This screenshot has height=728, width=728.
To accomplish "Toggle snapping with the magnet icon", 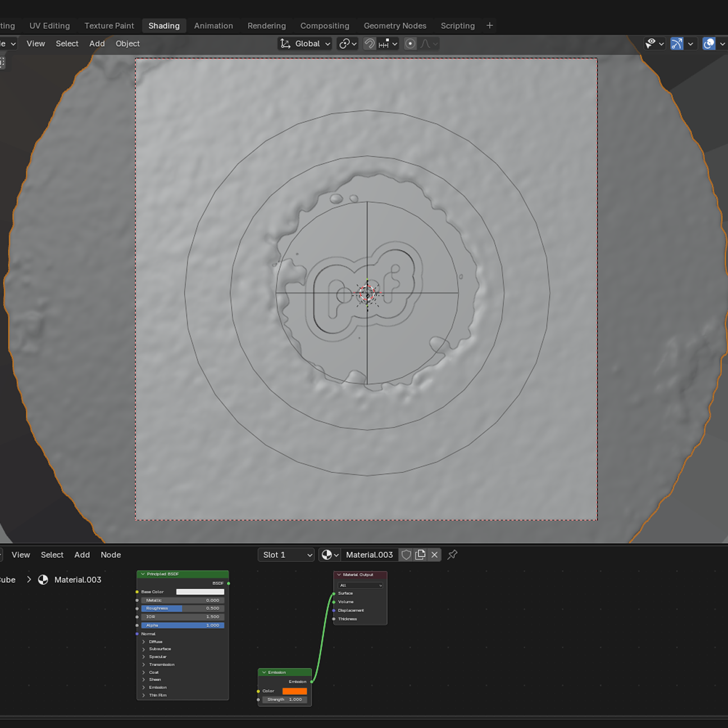I will [370, 43].
